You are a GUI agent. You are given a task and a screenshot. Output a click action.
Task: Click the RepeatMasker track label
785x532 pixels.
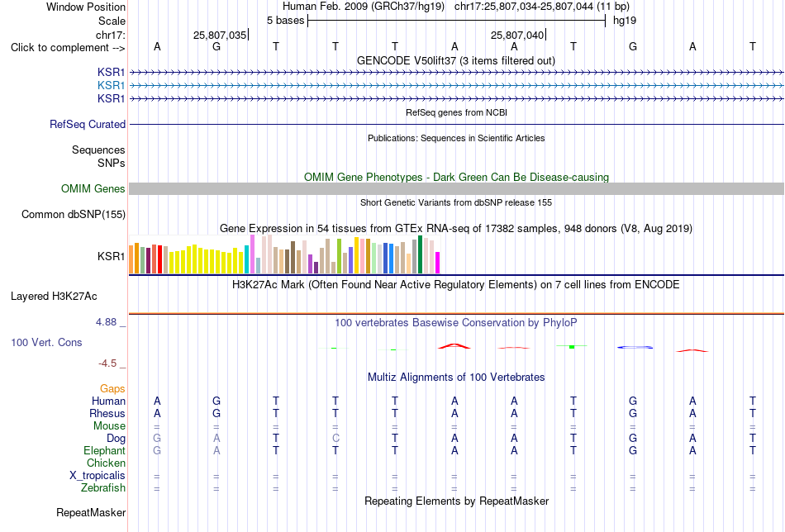pyautogui.click(x=91, y=512)
